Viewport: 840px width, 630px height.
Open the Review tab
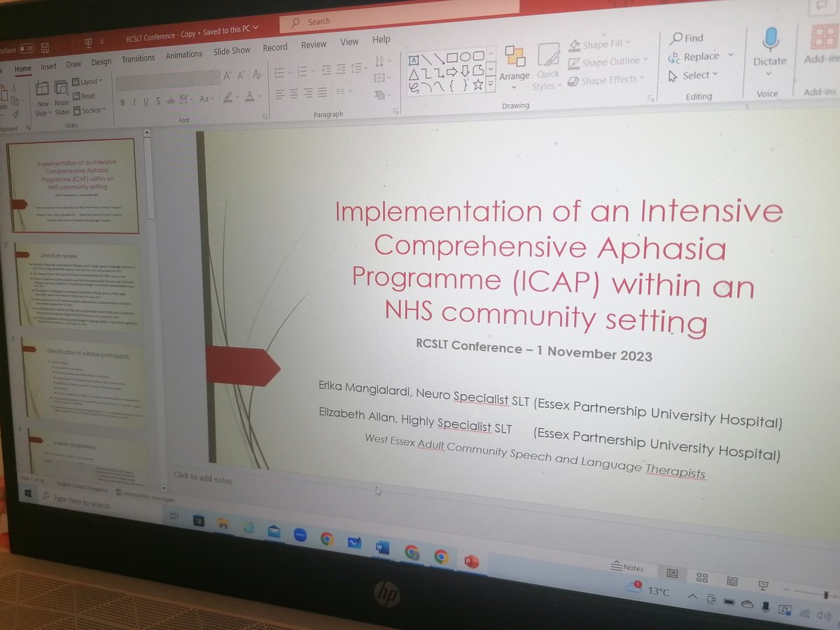(x=314, y=44)
